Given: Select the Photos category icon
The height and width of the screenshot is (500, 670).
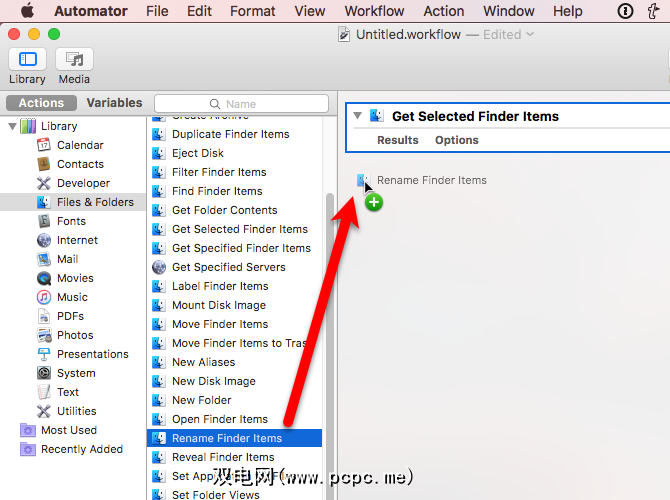Looking at the screenshot, I should coord(44,335).
